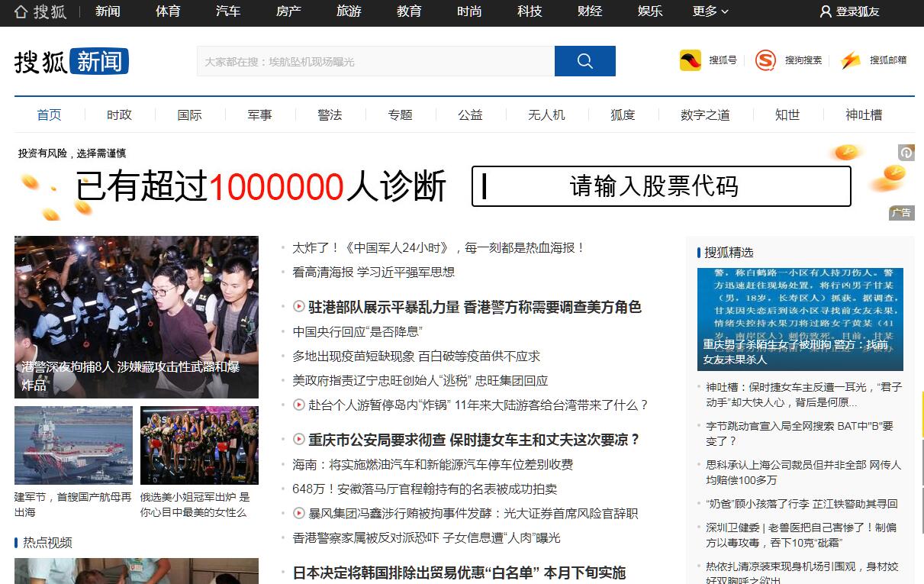Open the 搜狐邮箱 lightning icon
Viewport: 924px width, 584px height.
851,60
